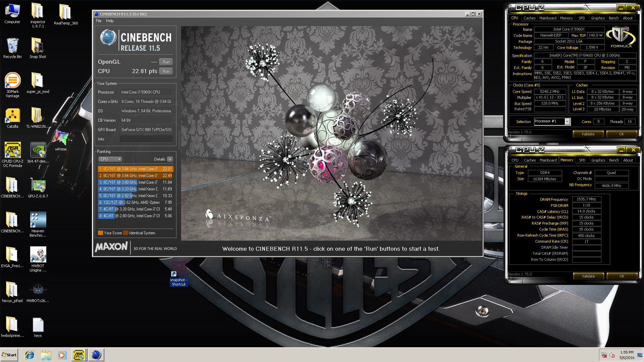The width and height of the screenshot is (644, 362).
Task: Launch 3DMark Vantage shortcut
Action: pyautogui.click(x=12, y=85)
